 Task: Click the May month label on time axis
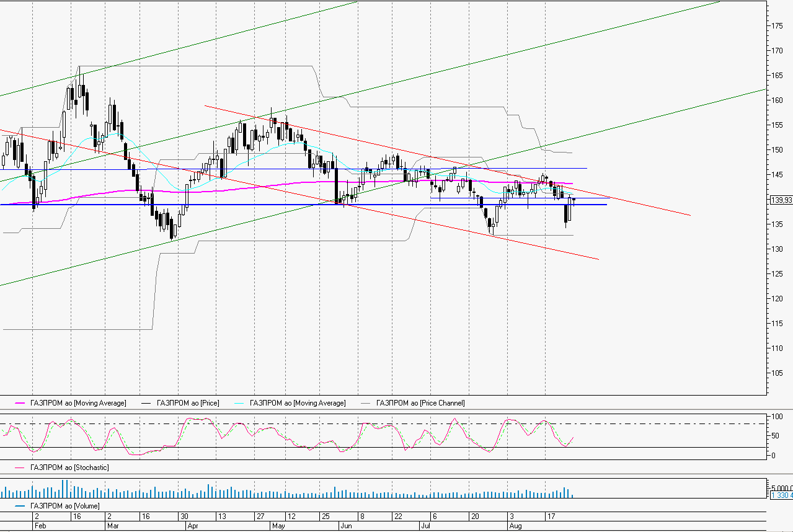278,525
